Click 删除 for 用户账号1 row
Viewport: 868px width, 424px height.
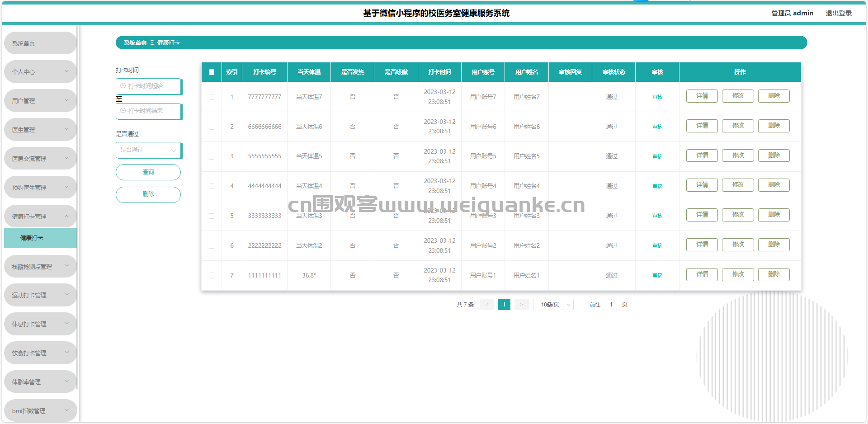point(774,274)
